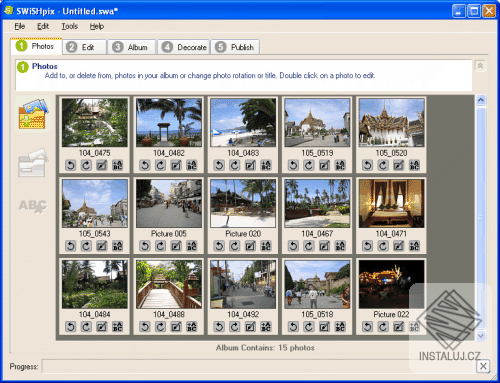
Task: Rename title of photo 104_0475
Action: click(118, 165)
